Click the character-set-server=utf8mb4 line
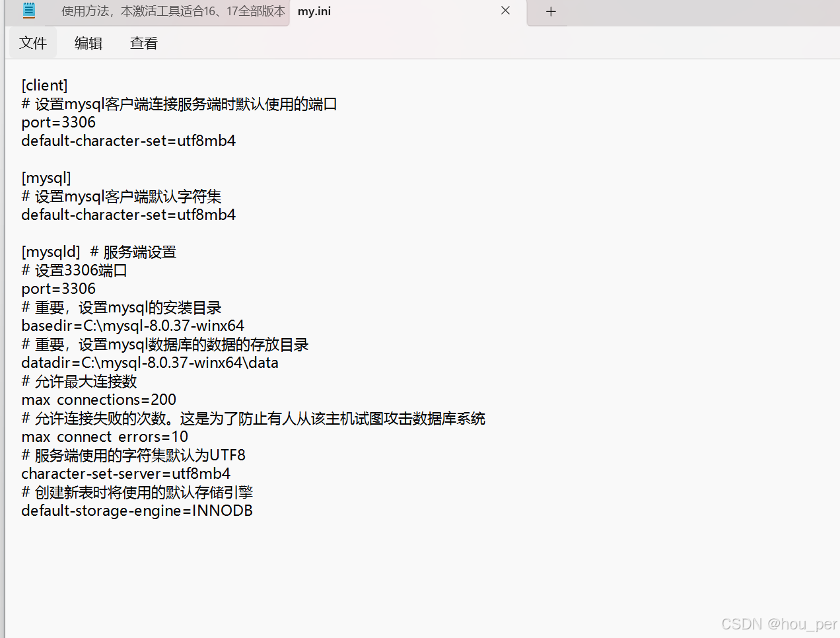The height and width of the screenshot is (638, 840). [125, 474]
